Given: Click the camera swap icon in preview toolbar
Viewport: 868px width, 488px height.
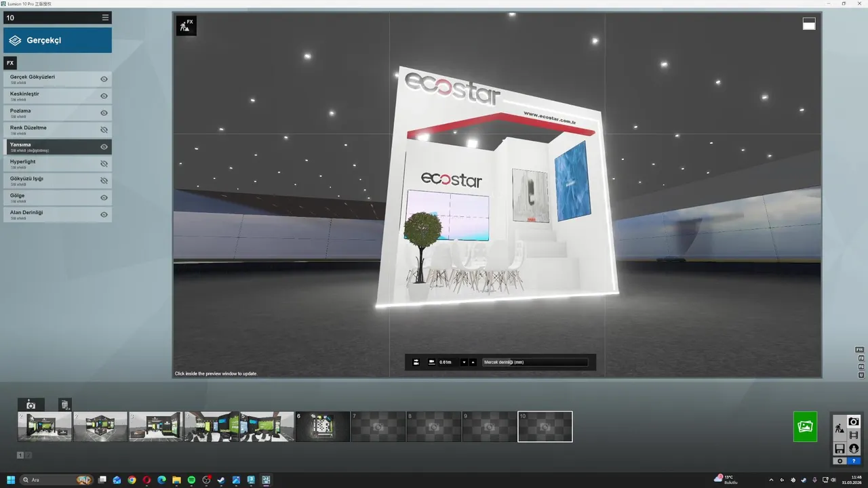Looking at the screenshot, I should [416, 362].
